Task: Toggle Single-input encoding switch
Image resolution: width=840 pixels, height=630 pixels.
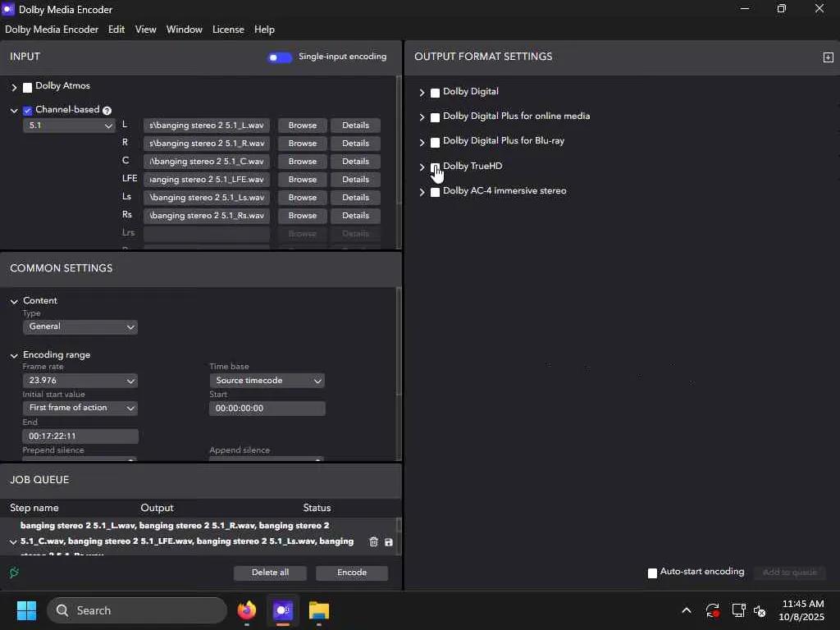Action: point(280,57)
